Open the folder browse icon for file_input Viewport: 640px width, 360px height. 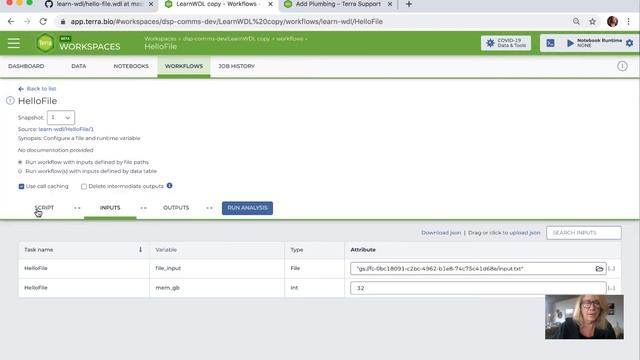[x=599, y=269]
